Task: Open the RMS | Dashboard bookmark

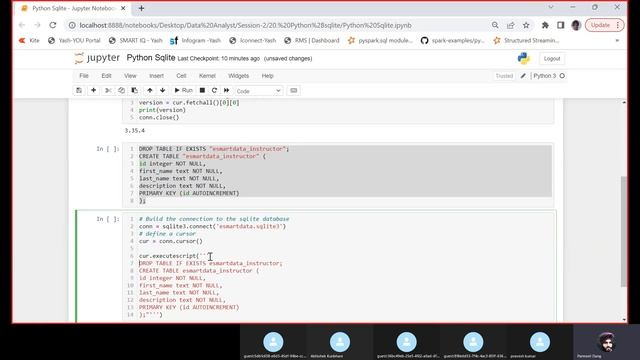Action: [x=312, y=40]
